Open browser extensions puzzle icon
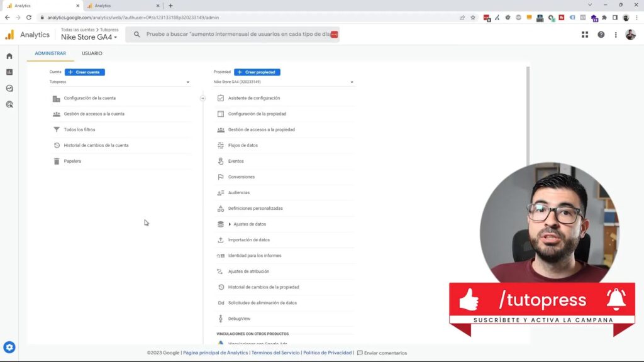The image size is (644, 362). [604, 18]
